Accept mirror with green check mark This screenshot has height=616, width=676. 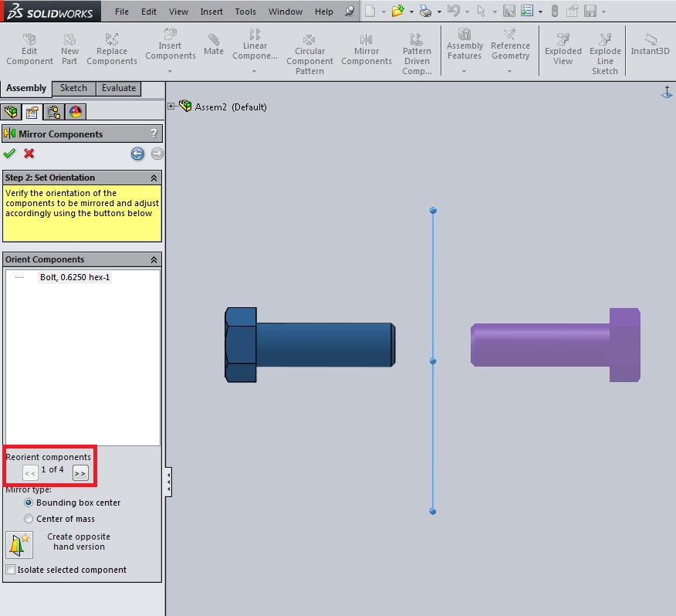point(9,153)
